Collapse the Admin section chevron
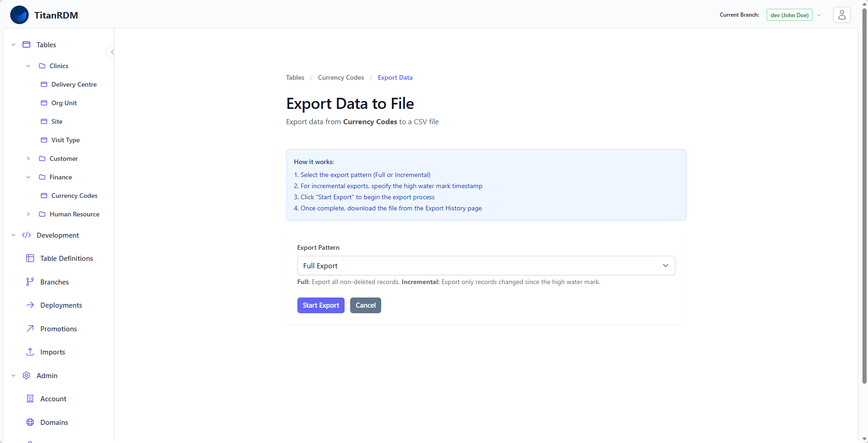 pos(13,375)
